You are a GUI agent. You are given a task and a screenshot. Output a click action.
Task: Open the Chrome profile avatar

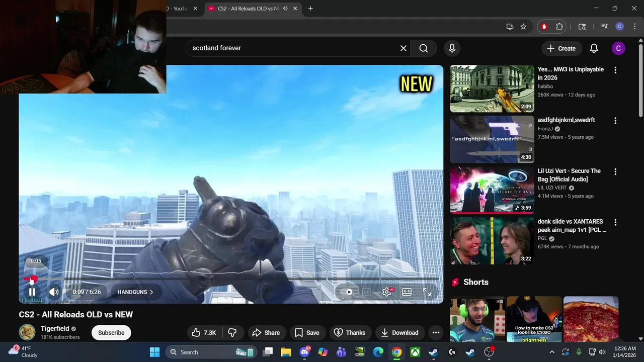pyautogui.click(x=620, y=27)
